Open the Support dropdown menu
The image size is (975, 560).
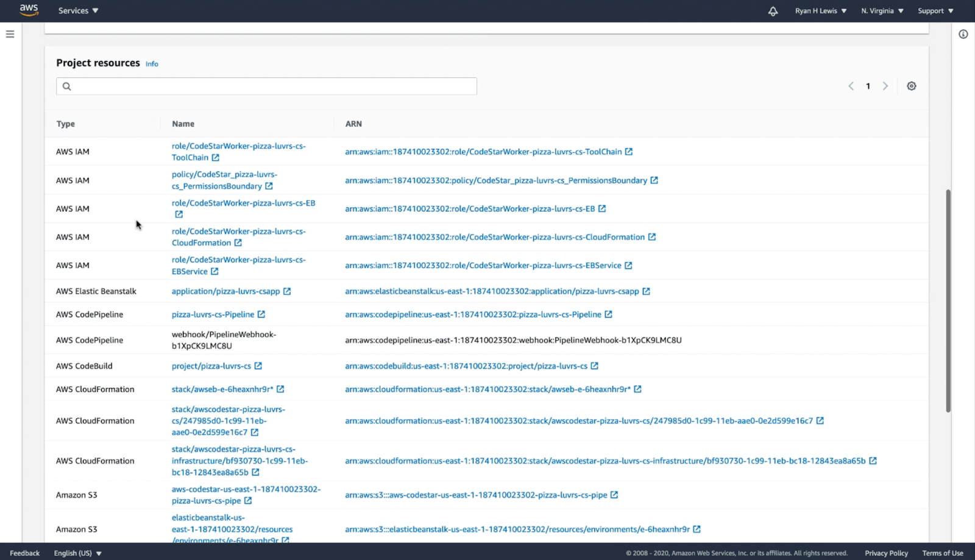pos(935,11)
